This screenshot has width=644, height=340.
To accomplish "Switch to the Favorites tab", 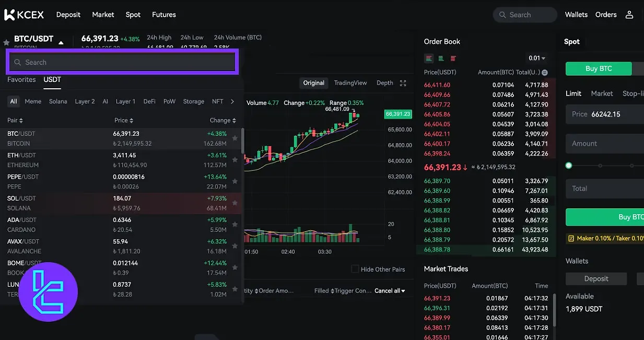I will click(21, 79).
